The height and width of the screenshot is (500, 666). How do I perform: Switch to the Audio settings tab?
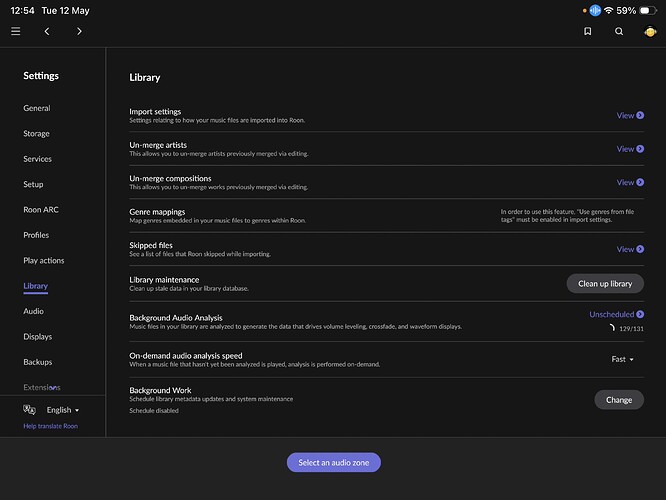click(x=34, y=311)
